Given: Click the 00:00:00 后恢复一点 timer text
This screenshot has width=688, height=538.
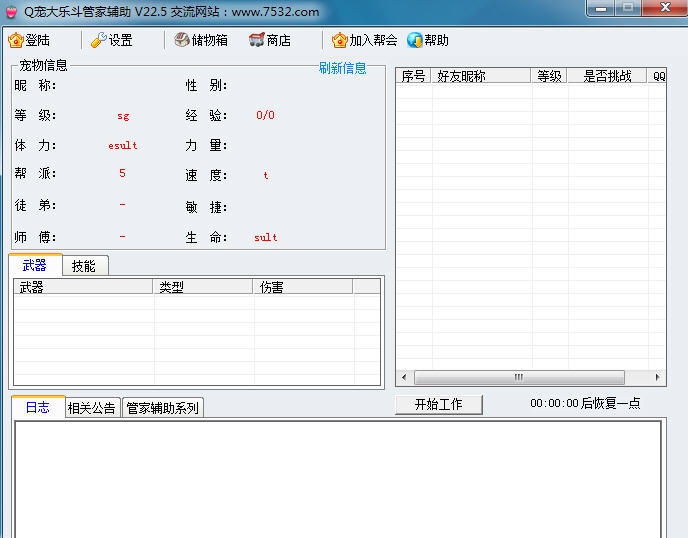Looking at the screenshot, I should point(585,403).
